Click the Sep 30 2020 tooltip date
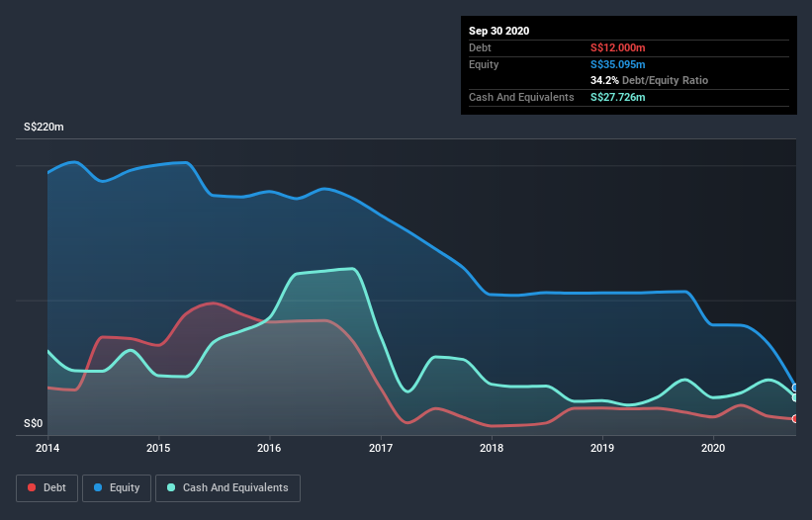812x520 pixels. 499,31
